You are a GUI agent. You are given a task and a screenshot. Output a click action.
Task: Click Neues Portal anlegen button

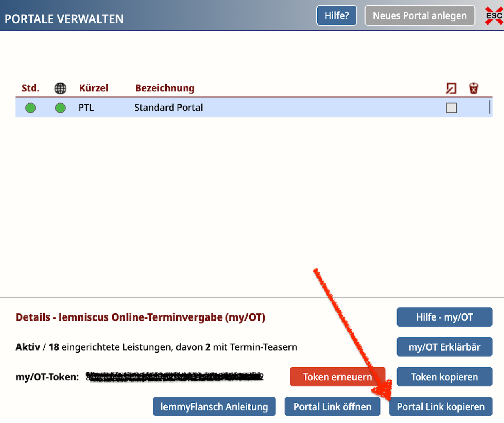tap(419, 15)
